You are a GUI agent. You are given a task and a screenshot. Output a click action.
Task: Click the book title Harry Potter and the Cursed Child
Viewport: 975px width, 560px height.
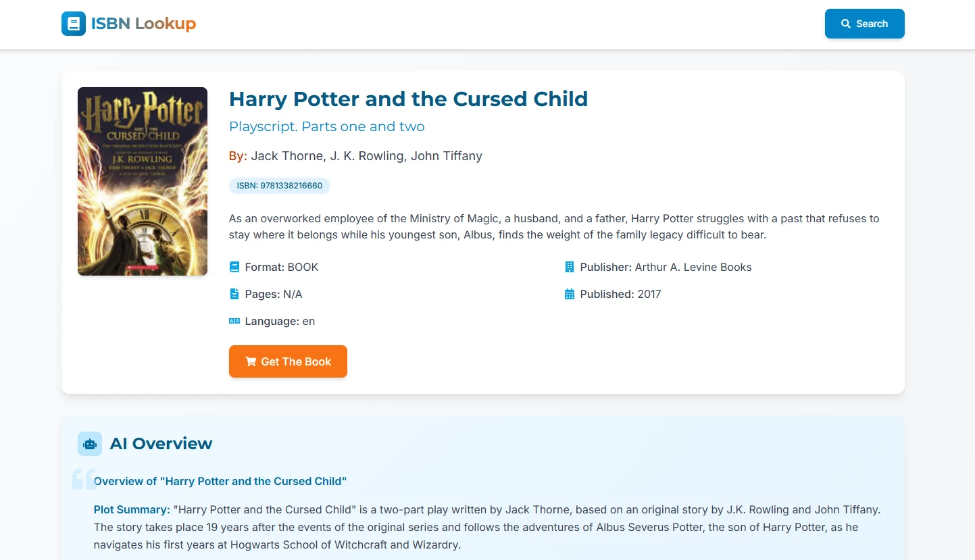pos(408,99)
